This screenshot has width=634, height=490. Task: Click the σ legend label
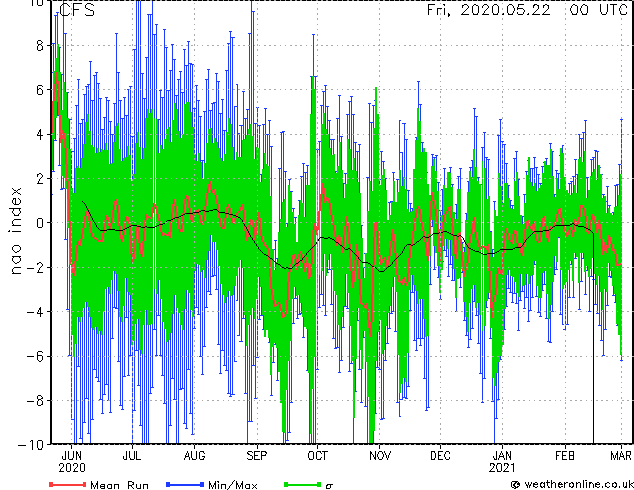coord(329,485)
